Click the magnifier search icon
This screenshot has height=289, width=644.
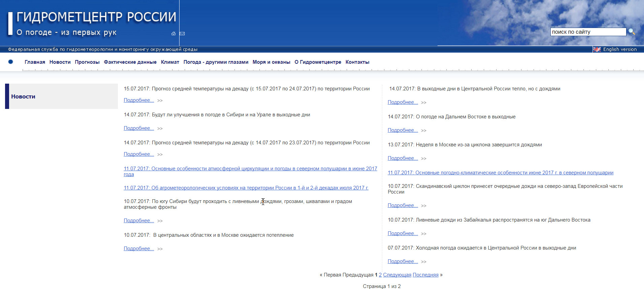tap(632, 32)
